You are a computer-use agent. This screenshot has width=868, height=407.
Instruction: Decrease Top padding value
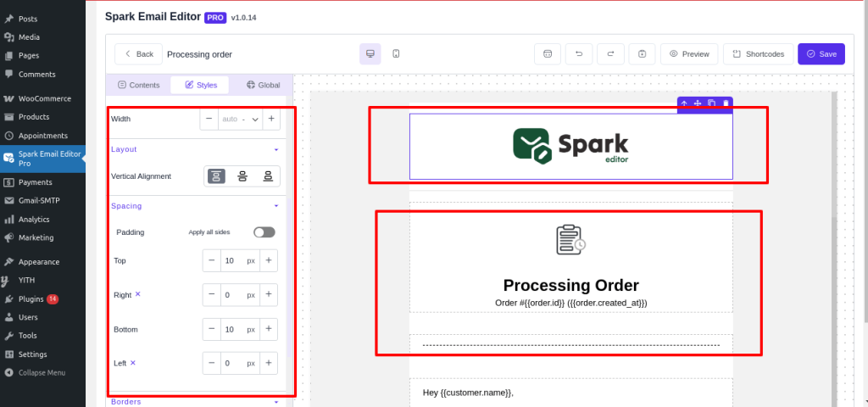tap(211, 260)
